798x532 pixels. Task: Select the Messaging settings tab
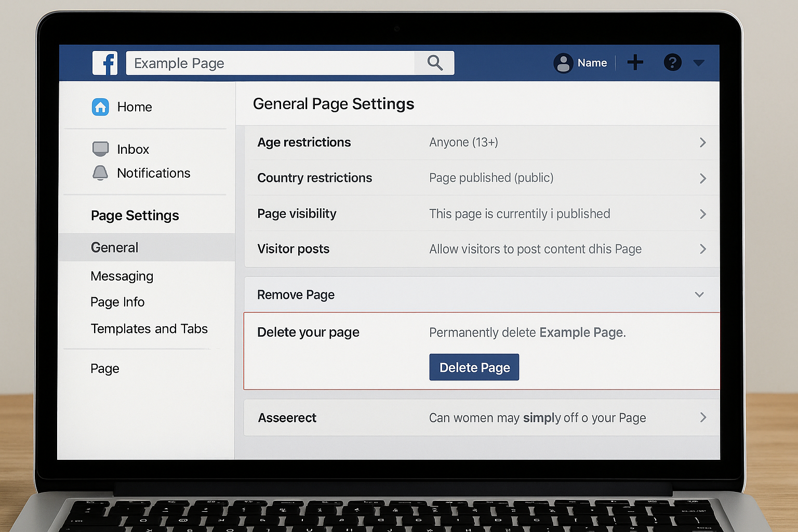(122, 276)
